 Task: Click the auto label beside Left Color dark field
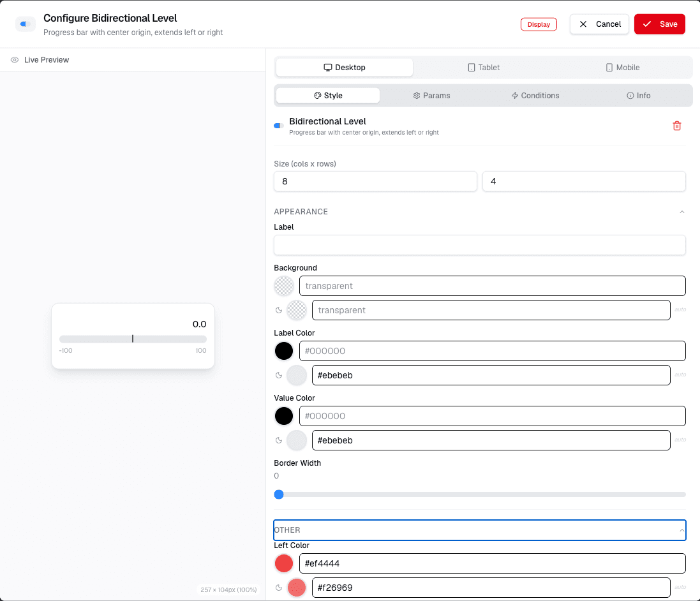pos(680,587)
